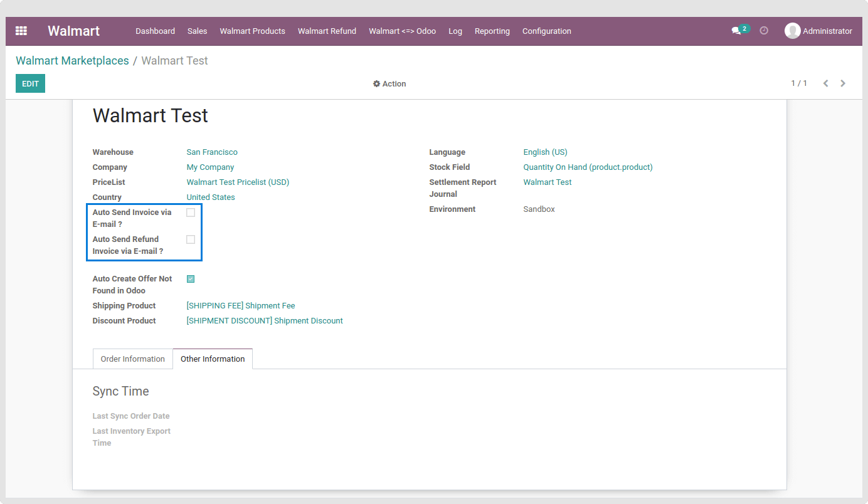Screen dimensions: 868x504
Task: Open the activities clock icon
Action: pyautogui.click(x=764, y=30)
